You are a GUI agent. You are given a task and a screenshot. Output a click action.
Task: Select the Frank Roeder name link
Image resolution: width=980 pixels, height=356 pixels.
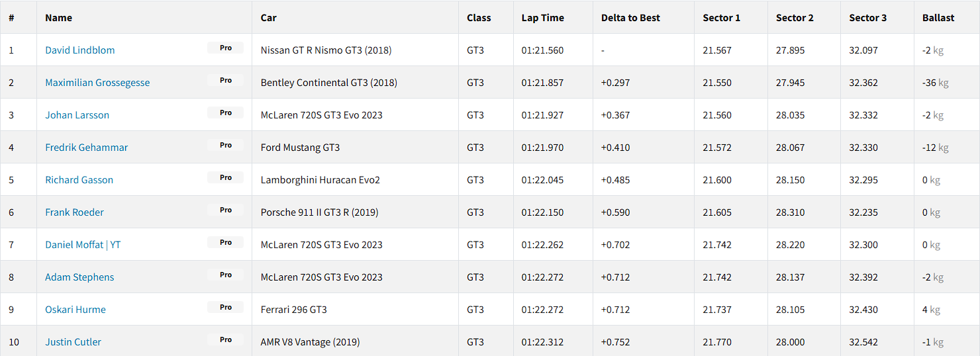(x=74, y=212)
